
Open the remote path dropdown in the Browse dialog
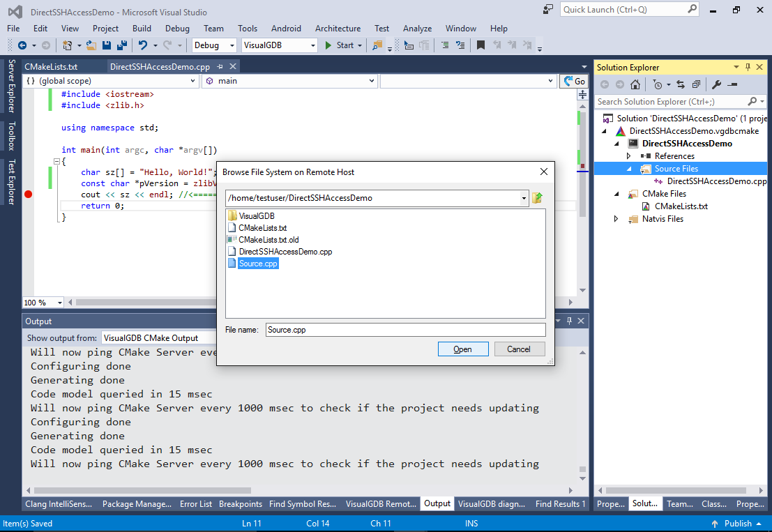point(524,198)
